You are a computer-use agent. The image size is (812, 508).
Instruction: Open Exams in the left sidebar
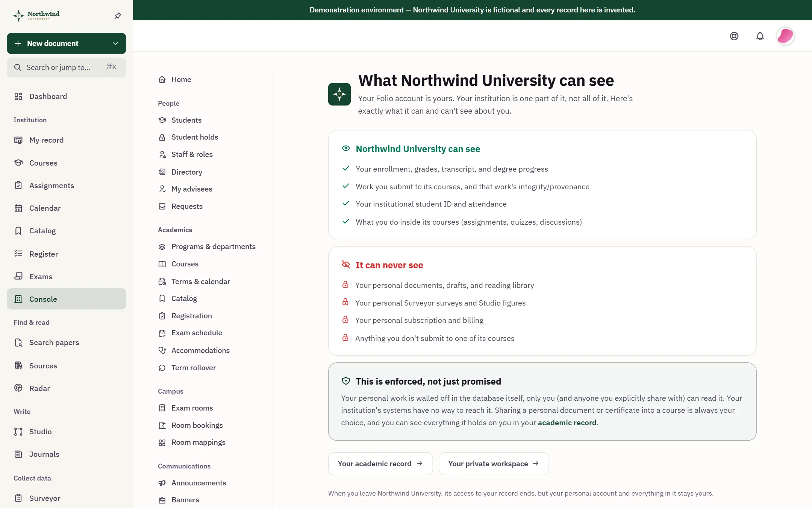click(x=67, y=277)
